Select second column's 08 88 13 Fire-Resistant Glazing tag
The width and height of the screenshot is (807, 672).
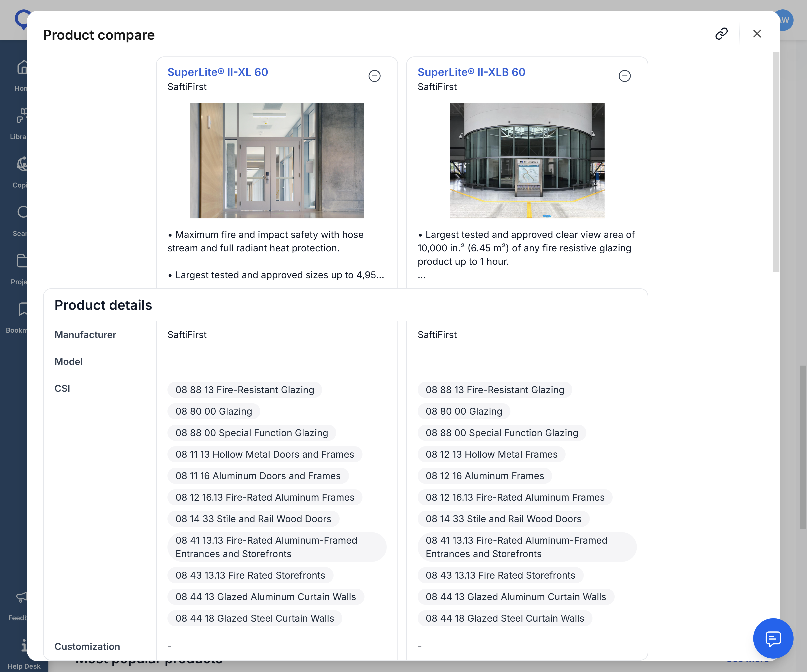coord(495,390)
